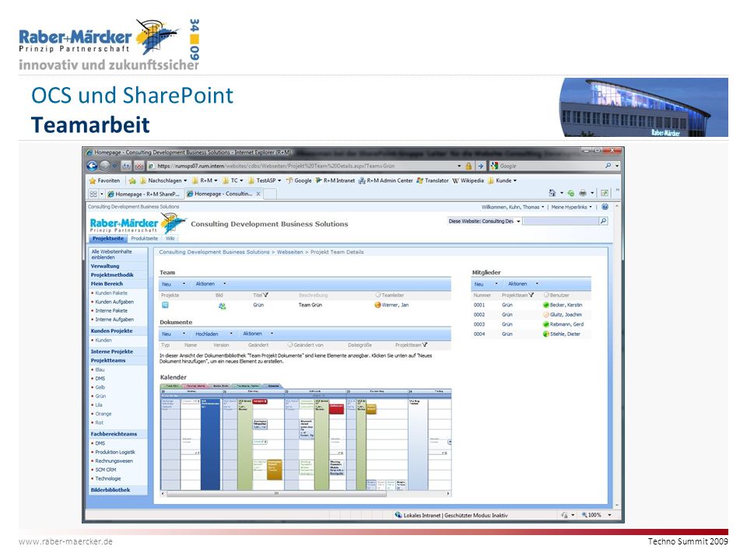
Task: Click the Go arrow beside the address bar
Action: point(480,166)
